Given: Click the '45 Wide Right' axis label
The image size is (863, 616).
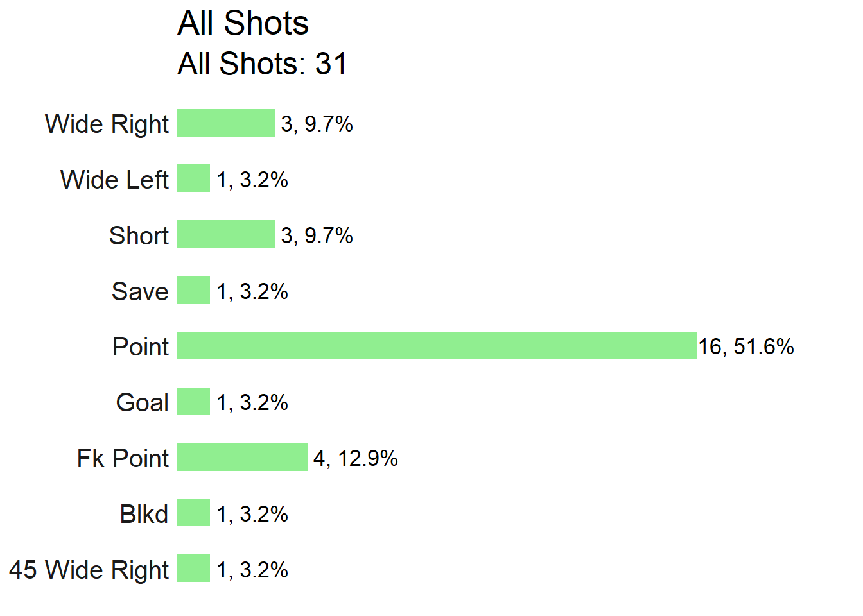Looking at the screenshot, I should tap(89, 570).
